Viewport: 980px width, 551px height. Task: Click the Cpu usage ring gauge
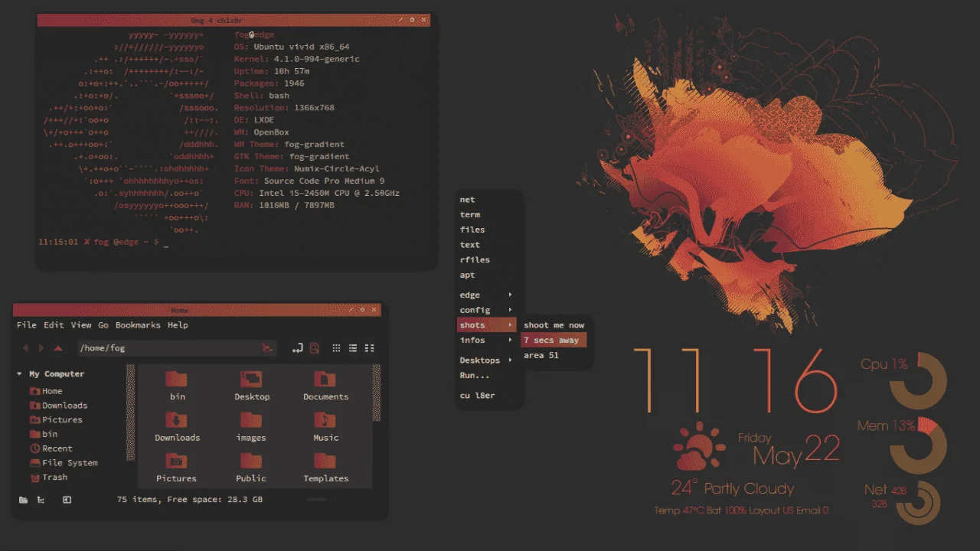pos(917,381)
